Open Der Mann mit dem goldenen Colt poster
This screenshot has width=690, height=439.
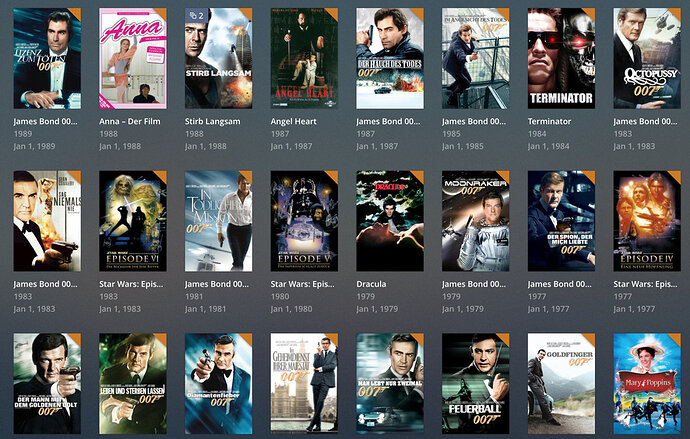point(47,384)
